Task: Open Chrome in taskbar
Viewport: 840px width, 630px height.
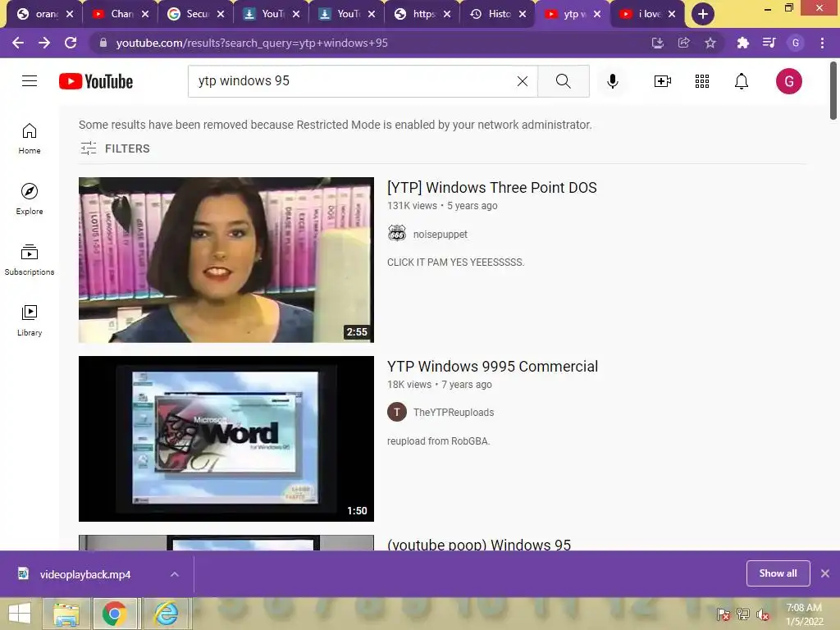Action: (115, 614)
